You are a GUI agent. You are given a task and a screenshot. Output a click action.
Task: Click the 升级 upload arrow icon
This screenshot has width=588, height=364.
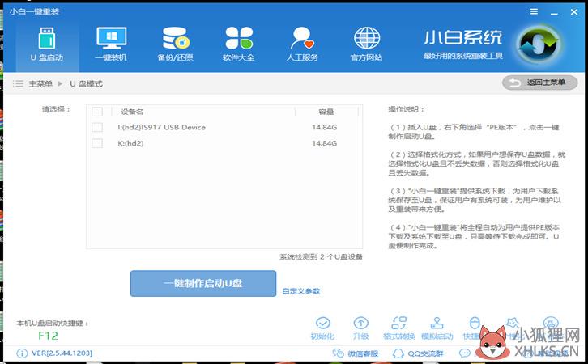[x=360, y=323]
